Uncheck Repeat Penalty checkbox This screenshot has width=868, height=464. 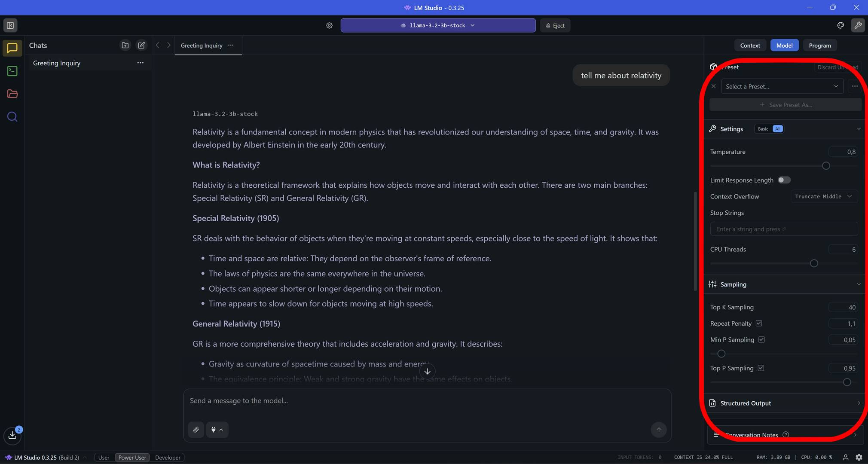758,323
